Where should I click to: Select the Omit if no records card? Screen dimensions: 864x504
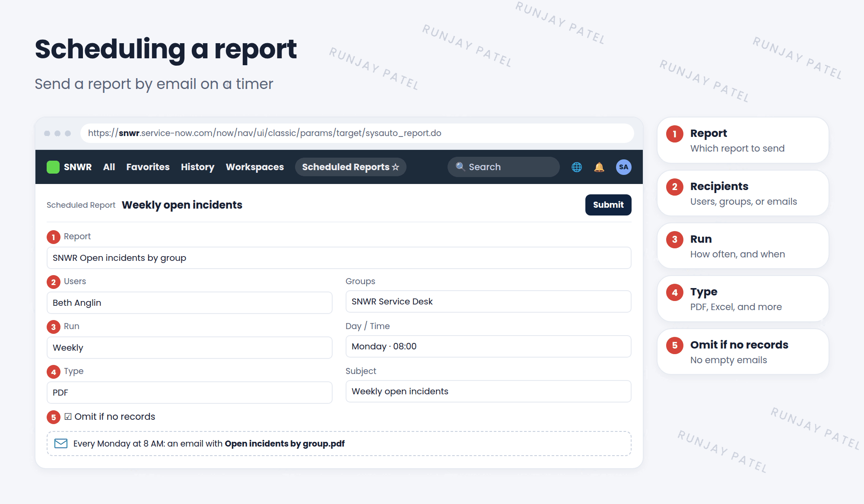pos(743,352)
